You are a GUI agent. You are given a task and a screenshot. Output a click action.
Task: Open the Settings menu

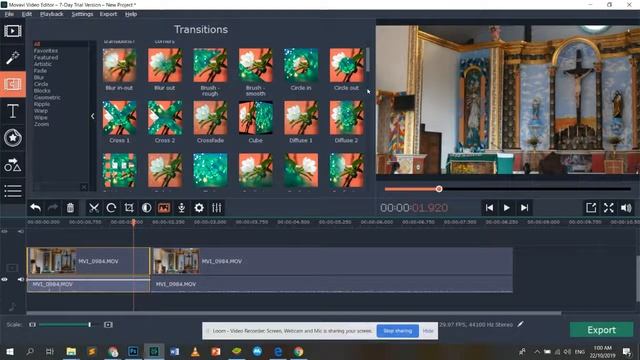pyautogui.click(x=82, y=14)
